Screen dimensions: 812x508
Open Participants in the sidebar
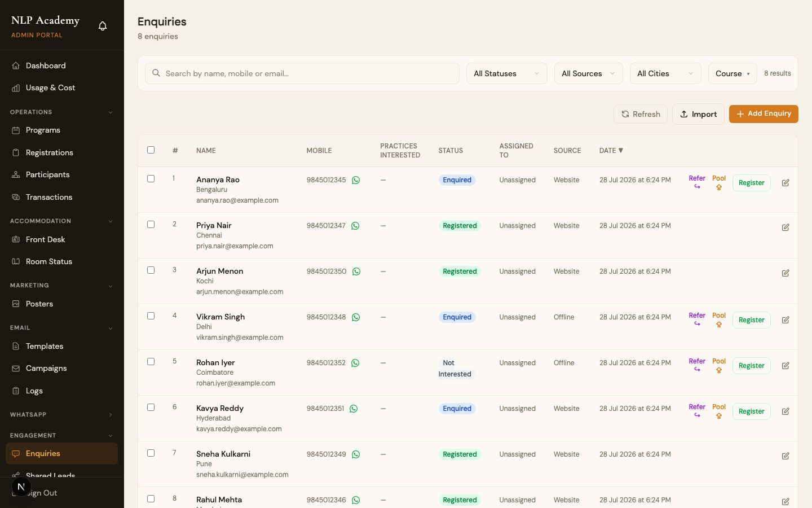(61, 175)
